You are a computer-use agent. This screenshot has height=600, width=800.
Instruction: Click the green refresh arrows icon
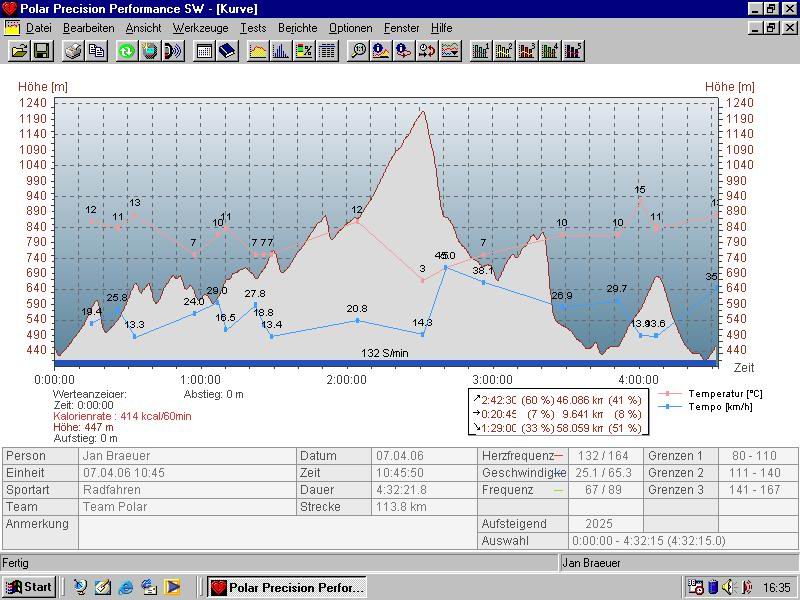pos(127,50)
